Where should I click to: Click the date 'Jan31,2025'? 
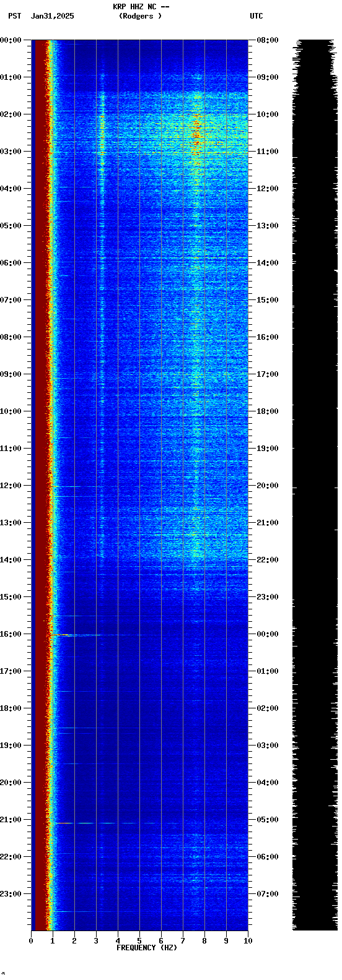pyautogui.click(x=52, y=16)
